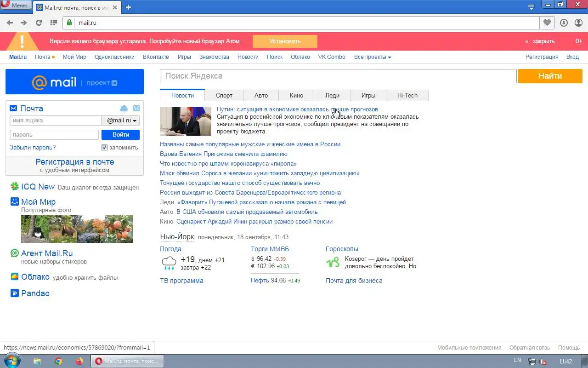Focus the пароль input field
588x368 pixels.
point(54,135)
